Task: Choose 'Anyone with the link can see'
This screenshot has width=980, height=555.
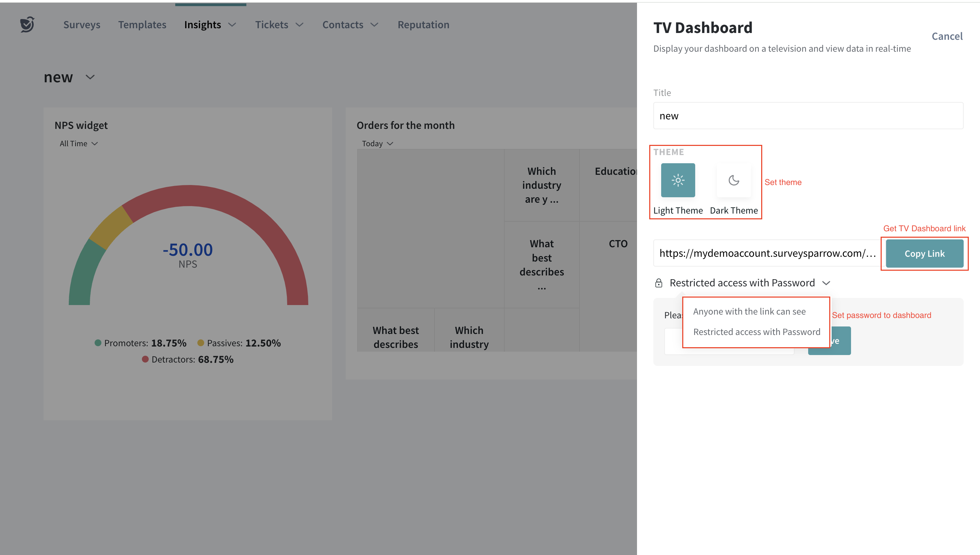Action: tap(749, 312)
